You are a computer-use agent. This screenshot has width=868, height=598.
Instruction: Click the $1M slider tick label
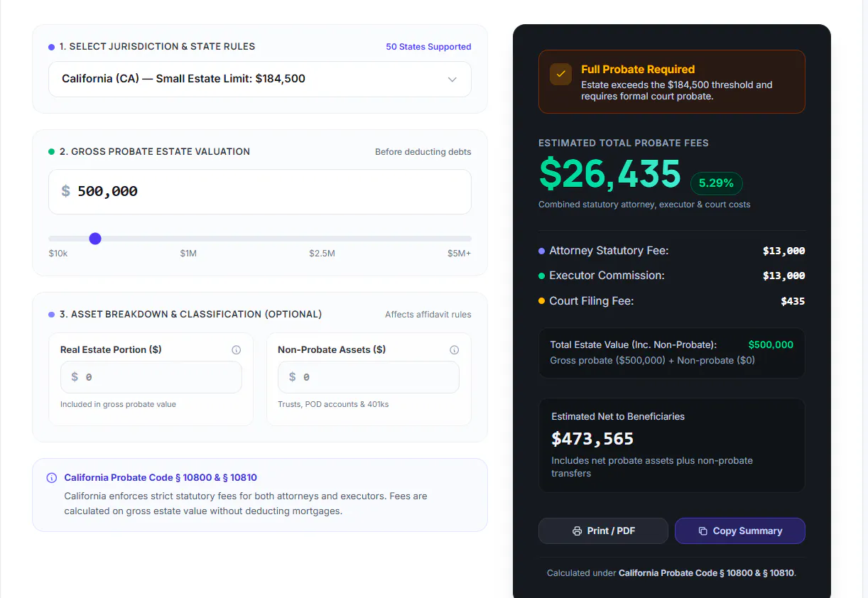click(x=188, y=254)
